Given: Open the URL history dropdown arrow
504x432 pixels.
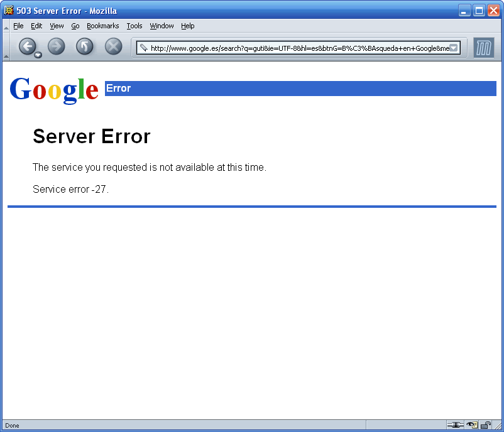Looking at the screenshot, I should pyautogui.click(x=454, y=47).
